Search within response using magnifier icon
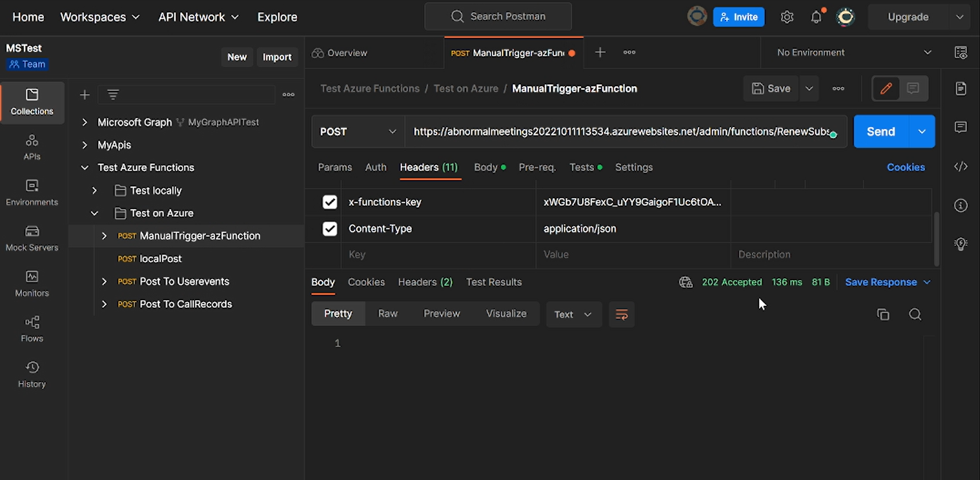The image size is (980, 480). pos(915,314)
